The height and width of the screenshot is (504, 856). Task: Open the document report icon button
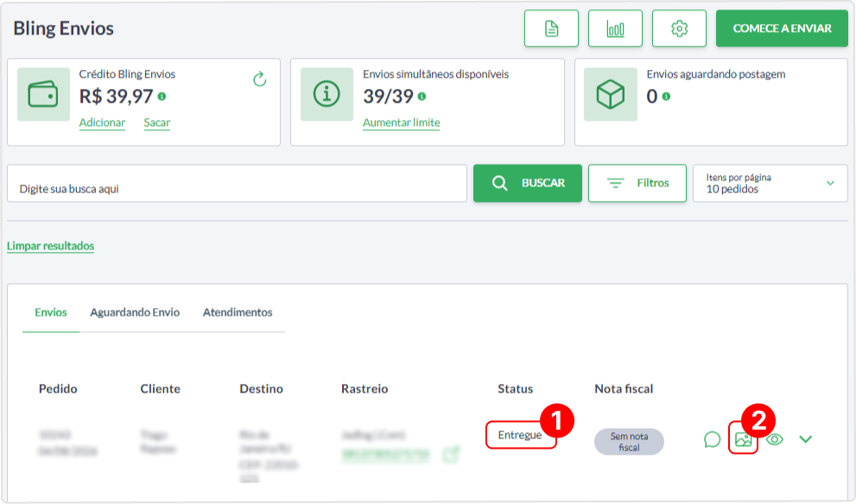(x=551, y=28)
